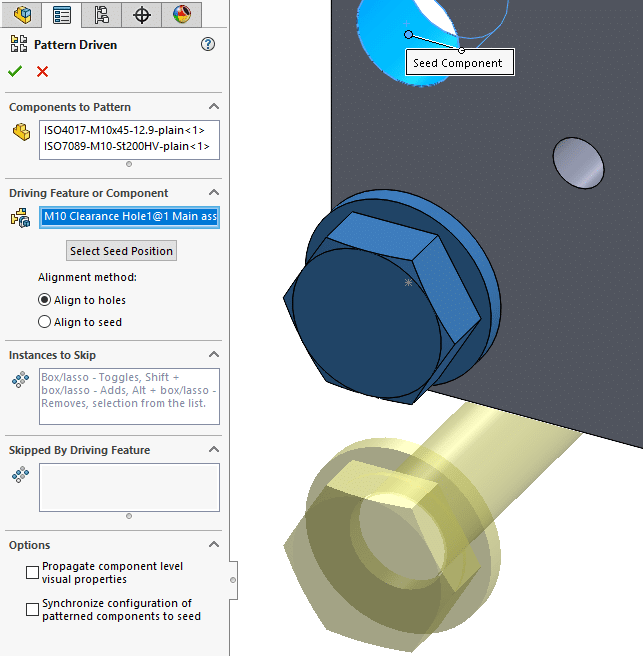Select the Align to holes option
Viewport: 643px width, 656px height.
[44, 300]
